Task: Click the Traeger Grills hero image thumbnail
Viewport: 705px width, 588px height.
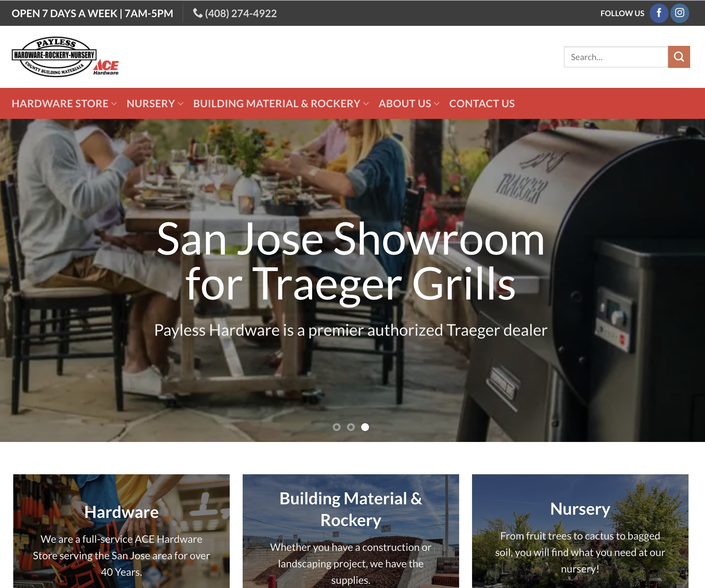Action: coord(364,426)
